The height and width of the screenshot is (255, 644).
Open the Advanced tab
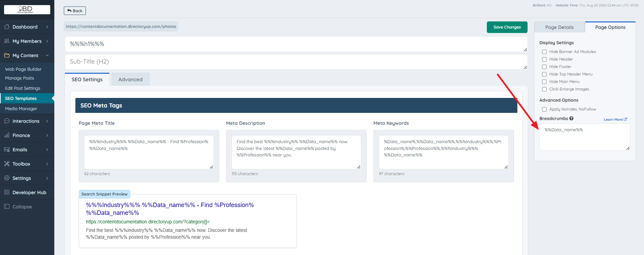pos(130,79)
